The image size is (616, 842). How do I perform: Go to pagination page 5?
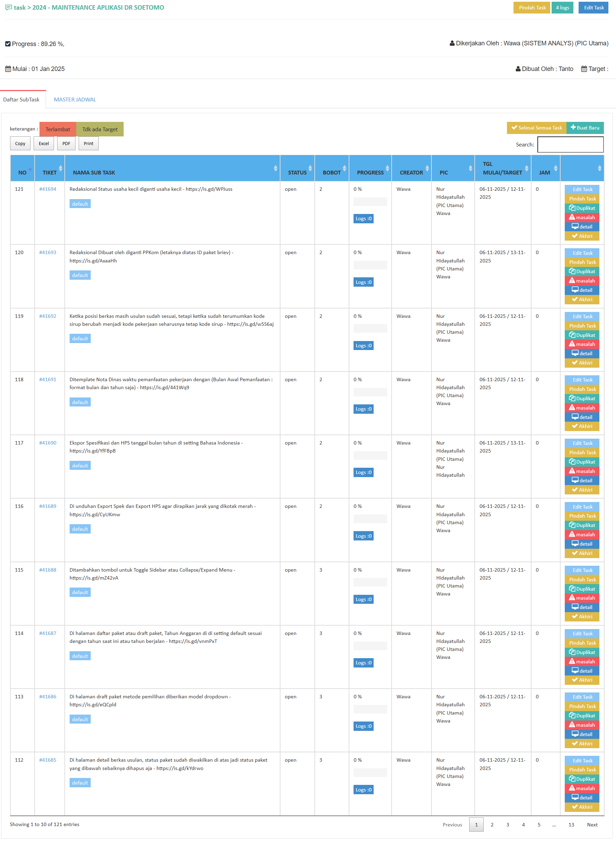click(x=539, y=824)
